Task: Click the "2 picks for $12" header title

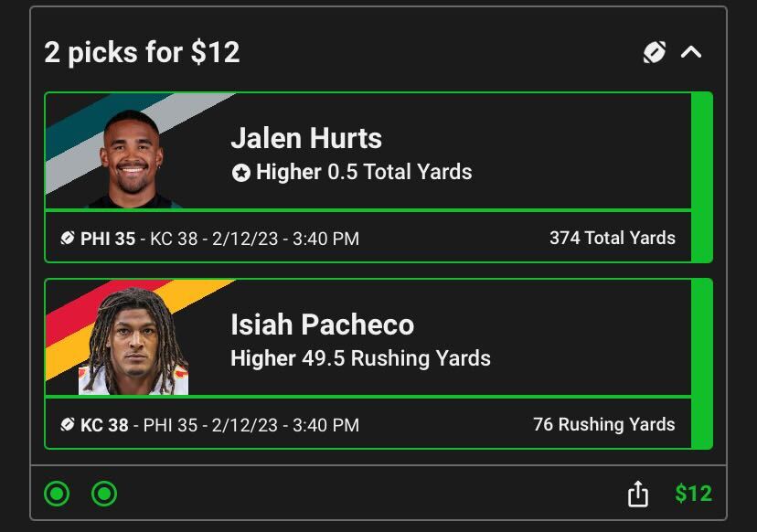Action: point(142,52)
